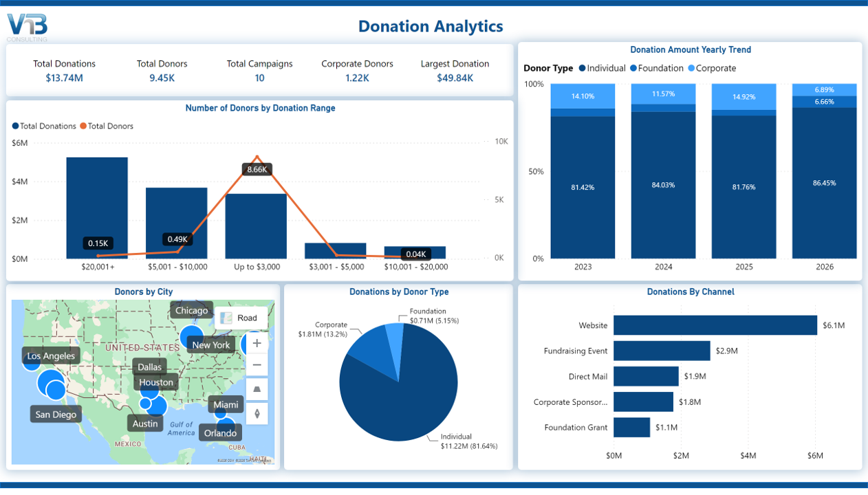
Task: Click the 0.49K line data label
Action: [177, 239]
